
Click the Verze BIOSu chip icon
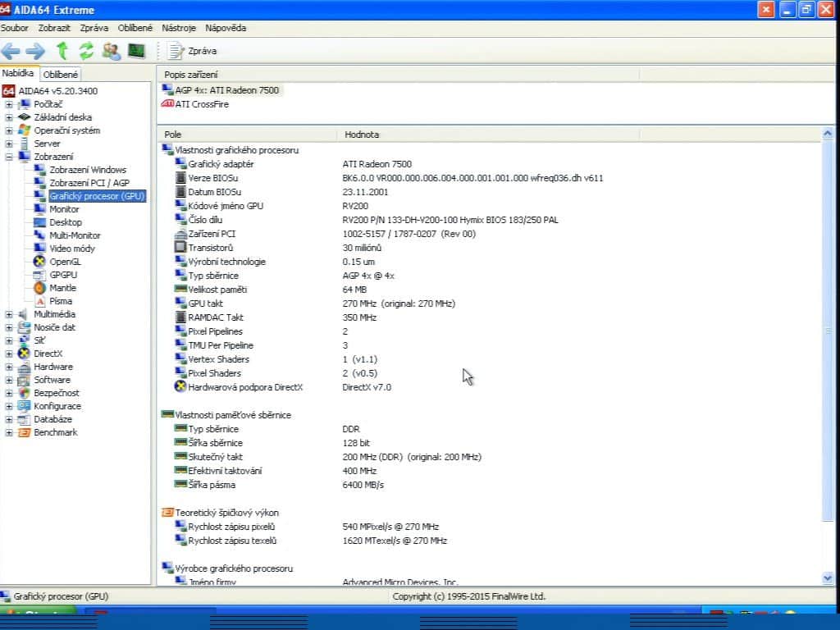(180, 178)
